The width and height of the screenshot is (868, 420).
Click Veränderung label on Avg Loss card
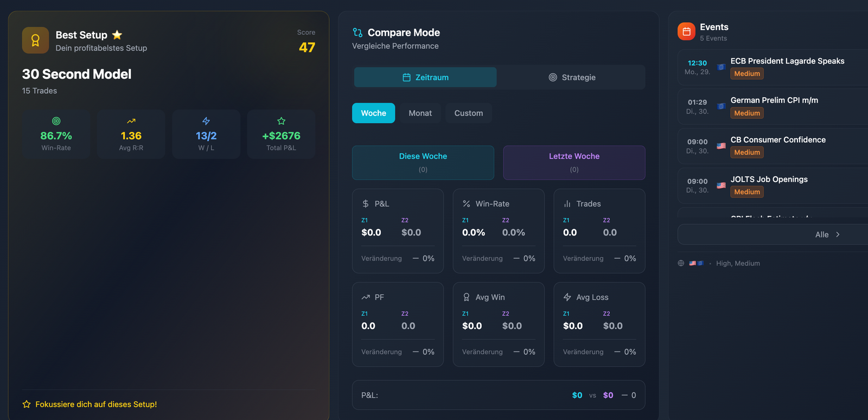click(583, 352)
